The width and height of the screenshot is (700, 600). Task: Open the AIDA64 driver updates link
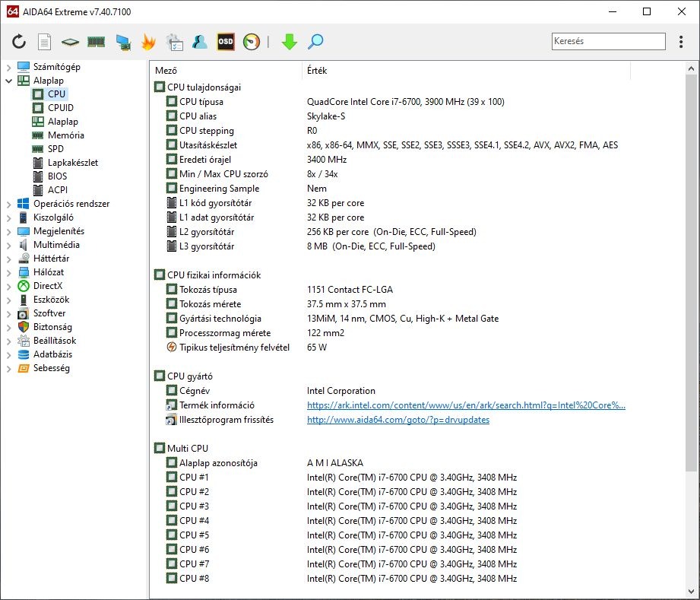pyautogui.click(x=398, y=420)
